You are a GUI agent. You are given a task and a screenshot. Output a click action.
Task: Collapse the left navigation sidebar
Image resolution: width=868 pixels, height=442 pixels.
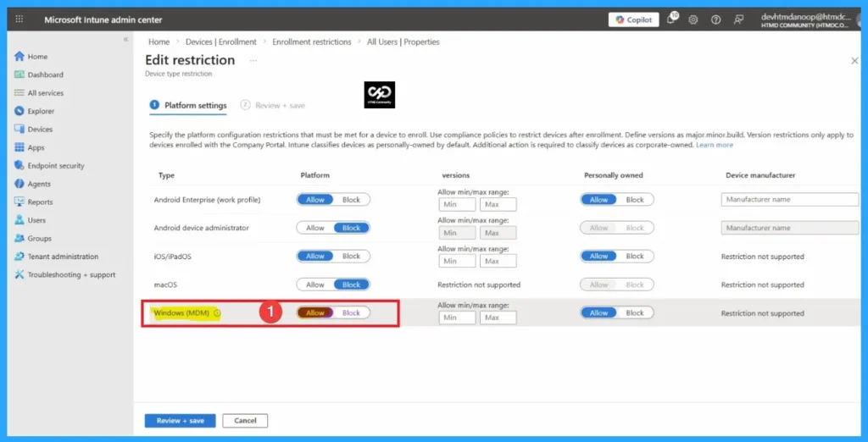click(125, 39)
